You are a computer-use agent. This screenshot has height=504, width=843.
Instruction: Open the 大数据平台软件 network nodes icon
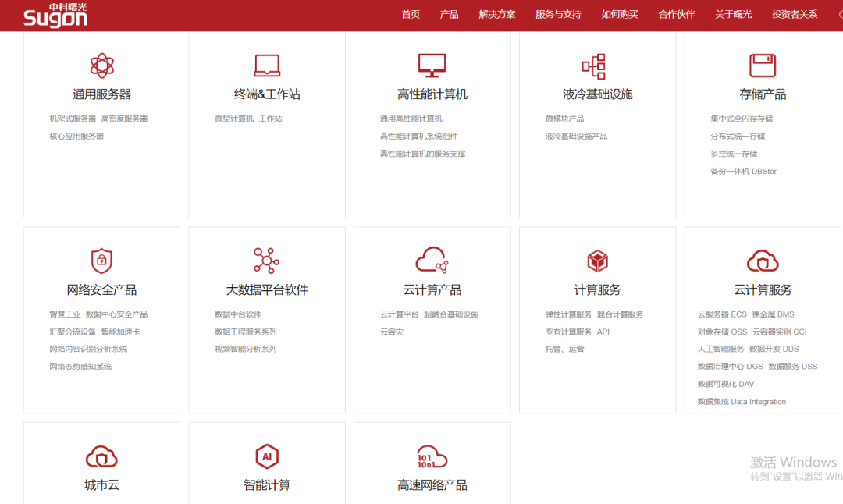tap(267, 261)
